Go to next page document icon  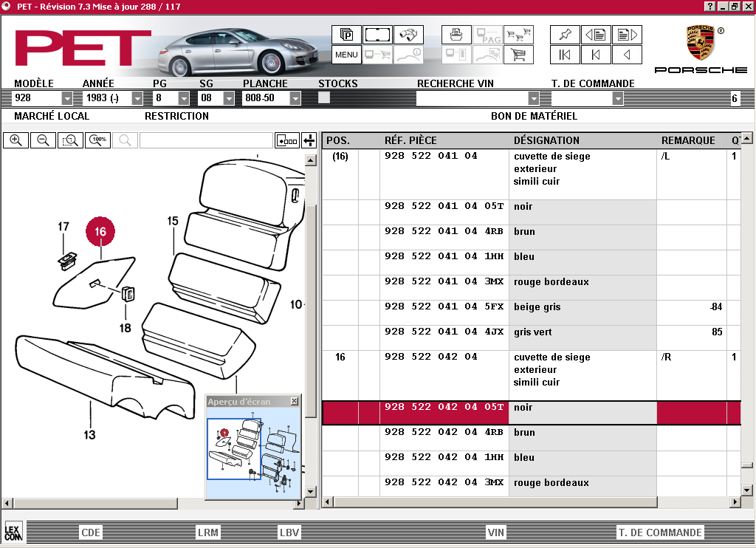627,35
